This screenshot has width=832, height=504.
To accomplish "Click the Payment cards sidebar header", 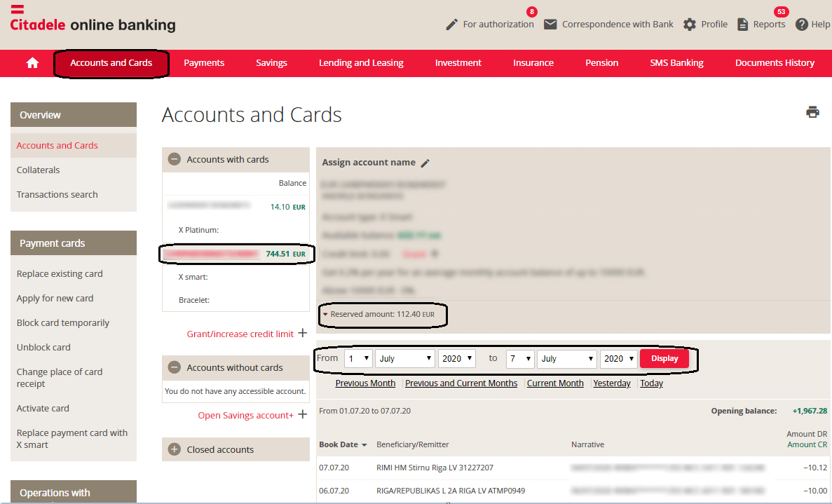I will click(x=74, y=243).
